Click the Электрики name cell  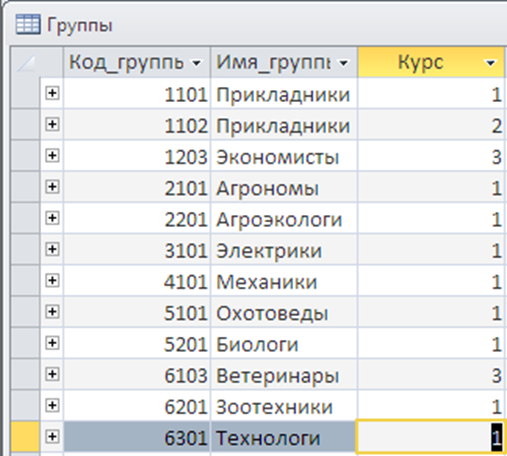point(284,249)
